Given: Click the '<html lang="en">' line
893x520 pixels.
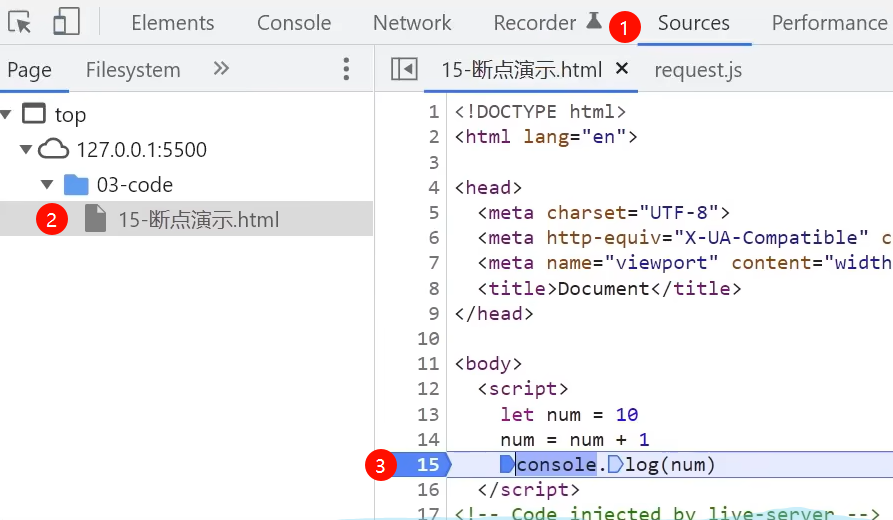Looking at the screenshot, I should [546, 137].
